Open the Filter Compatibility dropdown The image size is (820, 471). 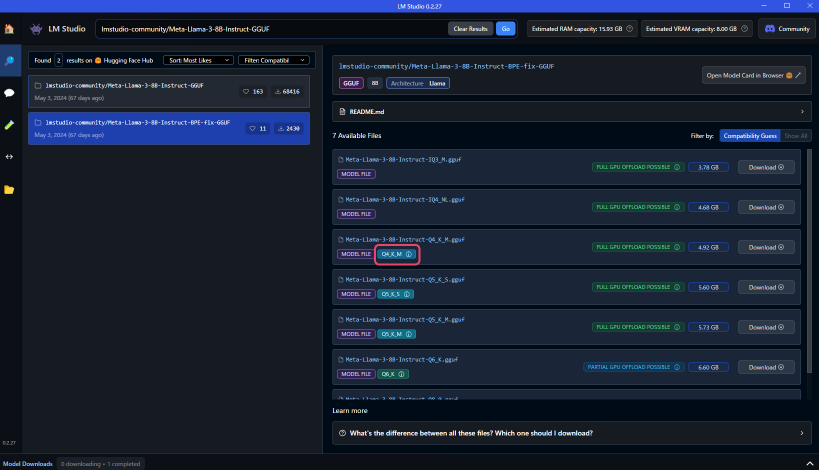[273, 60]
